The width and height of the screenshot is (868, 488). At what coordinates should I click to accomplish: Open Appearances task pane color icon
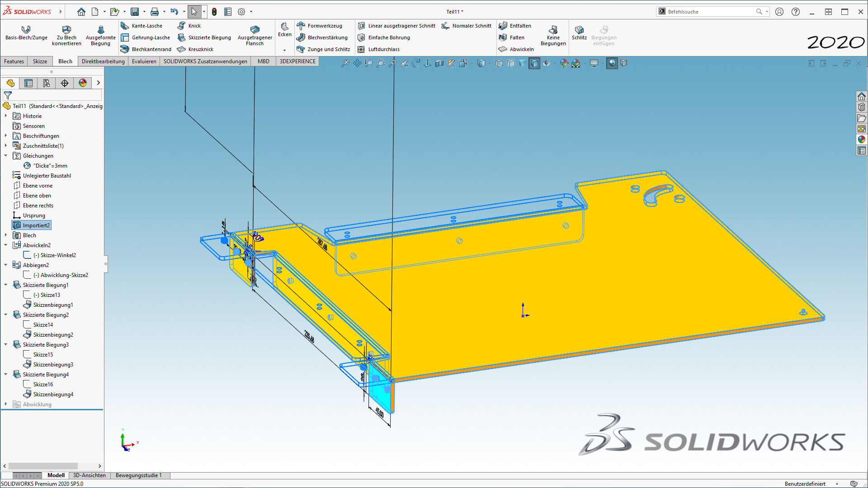click(862, 139)
